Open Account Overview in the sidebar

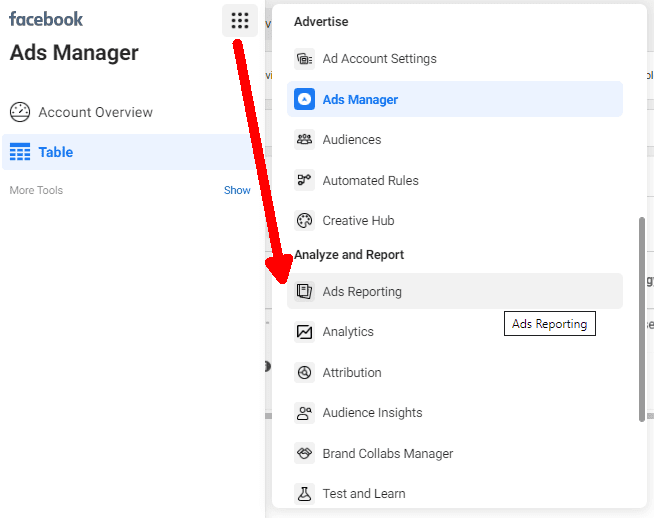point(95,112)
